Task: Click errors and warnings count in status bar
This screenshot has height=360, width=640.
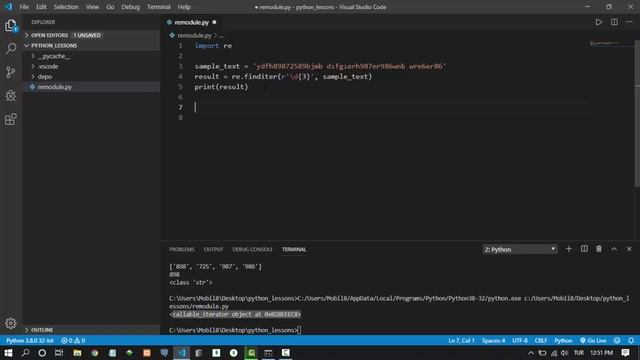Action: coord(73,340)
